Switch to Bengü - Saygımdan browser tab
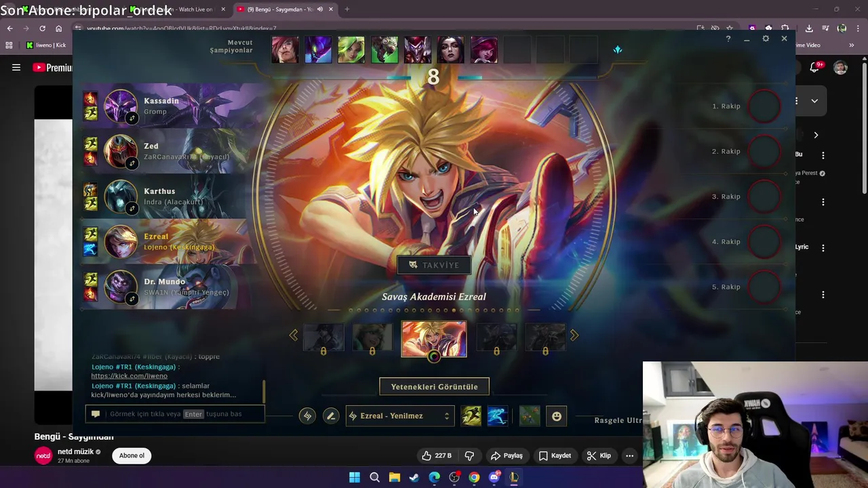The image size is (868, 488). click(x=285, y=9)
